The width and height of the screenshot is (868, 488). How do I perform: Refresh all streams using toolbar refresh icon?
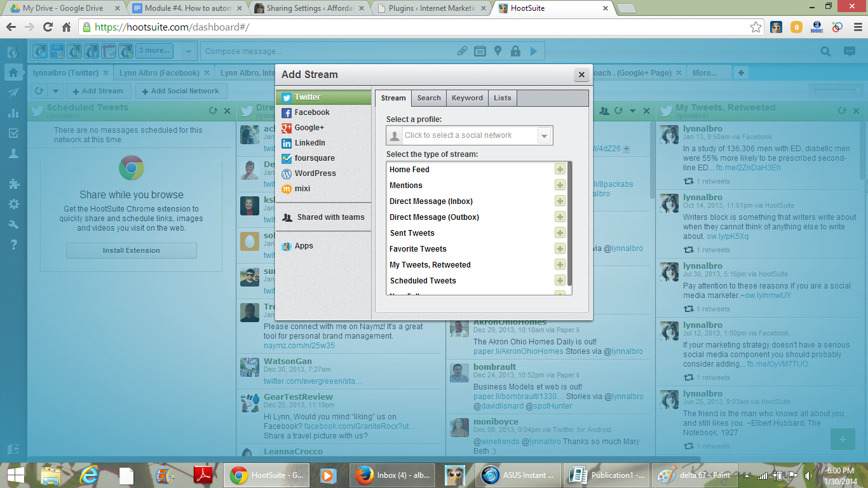click(x=39, y=91)
